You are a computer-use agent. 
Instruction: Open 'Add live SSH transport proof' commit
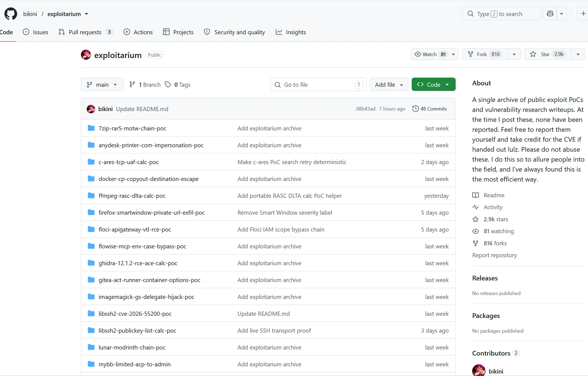(274, 330)
